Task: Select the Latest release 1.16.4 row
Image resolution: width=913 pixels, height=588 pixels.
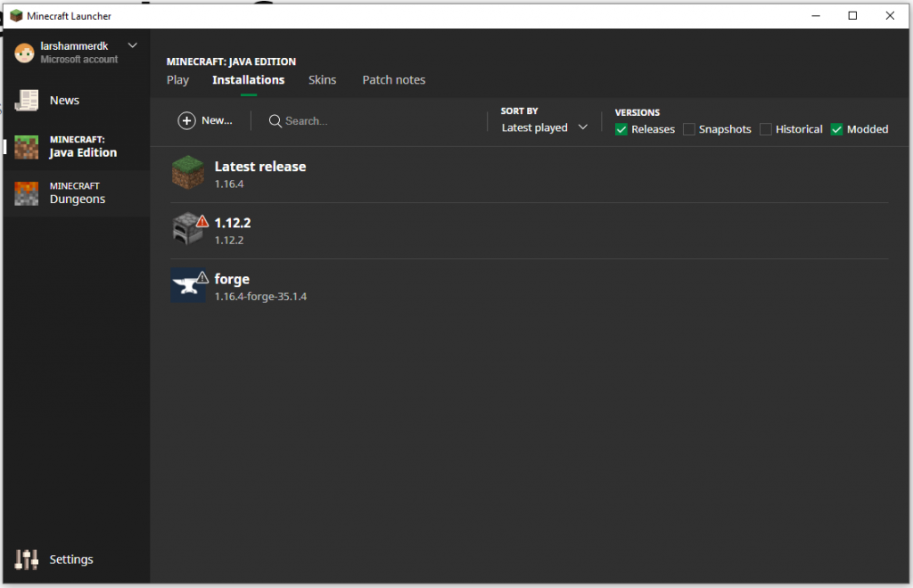Action: pyautogui.click(x=530, y=174)
